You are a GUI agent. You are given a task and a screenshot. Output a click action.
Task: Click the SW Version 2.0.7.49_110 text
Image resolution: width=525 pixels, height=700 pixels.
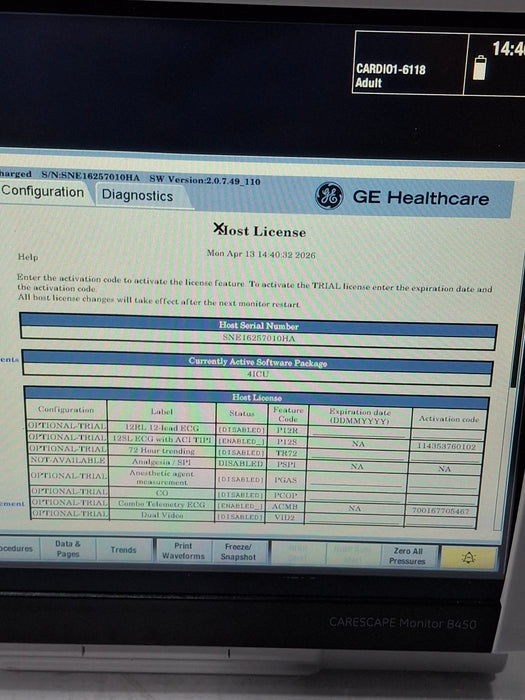(205, 180)
